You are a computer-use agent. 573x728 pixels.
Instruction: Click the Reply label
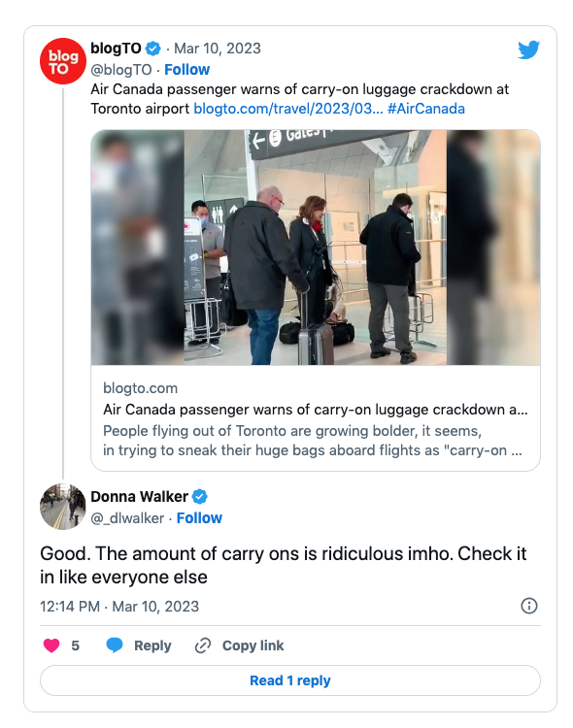[x=152, y=645]
